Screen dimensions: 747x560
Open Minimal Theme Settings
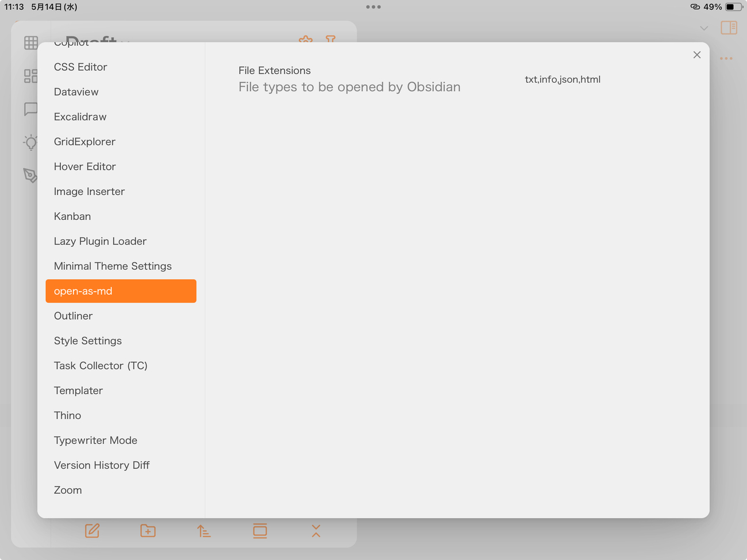pos(121,266)
